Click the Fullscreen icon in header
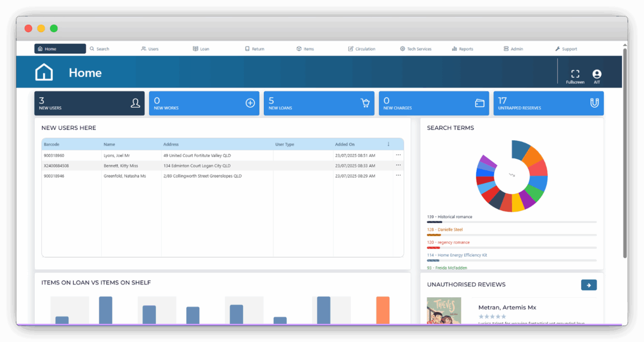 click(575, 74)
